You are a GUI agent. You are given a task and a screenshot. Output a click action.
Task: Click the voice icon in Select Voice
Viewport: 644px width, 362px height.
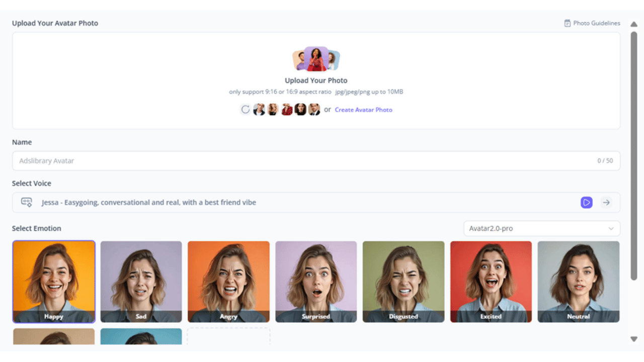26,202
